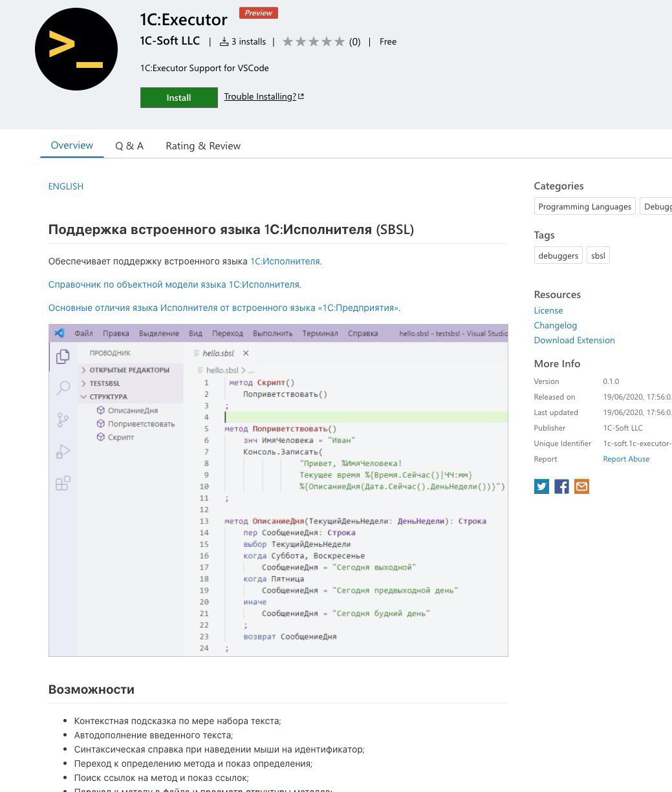Open the Выделение menu in screenshot
This screenshot has width=672, height=792.
158,334
